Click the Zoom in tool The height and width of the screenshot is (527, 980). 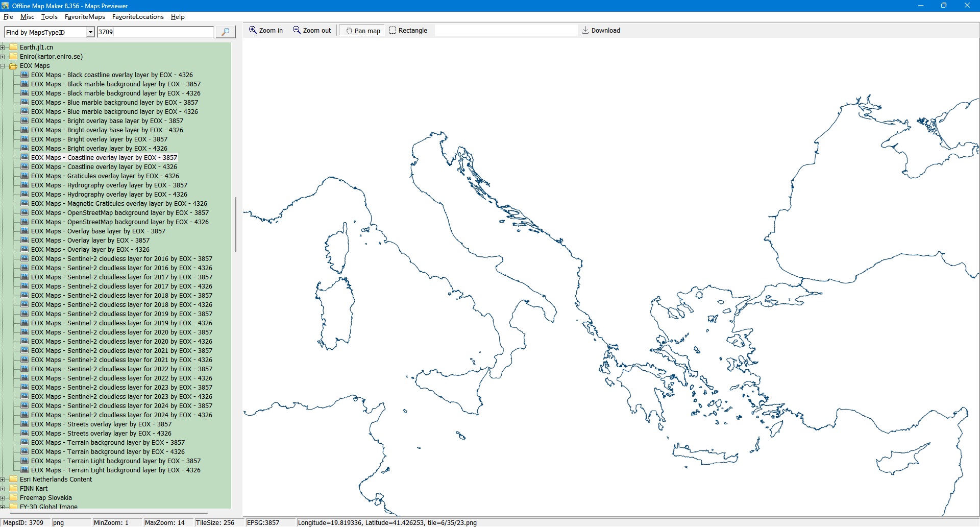point(265,31)
